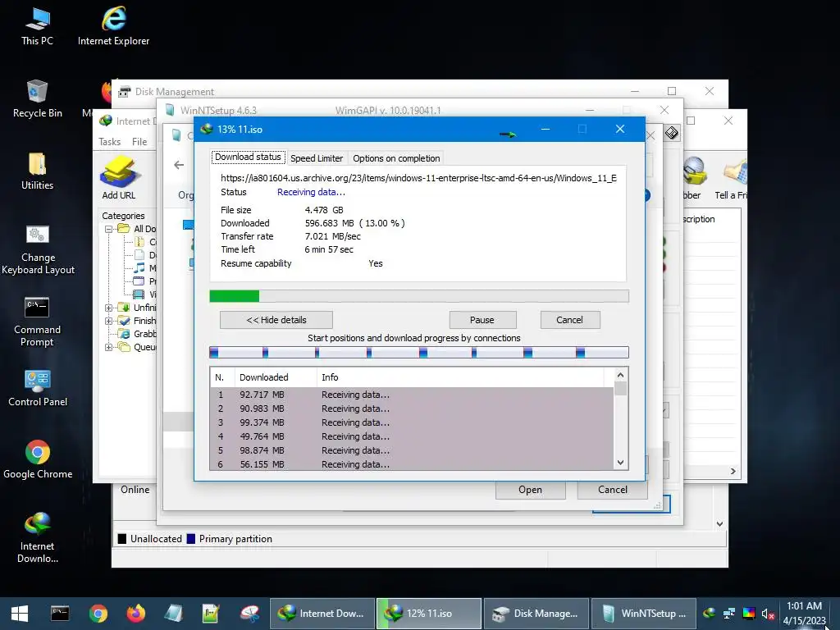Switch to Speed Limiter tab
Viewport: 840px width, 630px height.
point(317,158)
